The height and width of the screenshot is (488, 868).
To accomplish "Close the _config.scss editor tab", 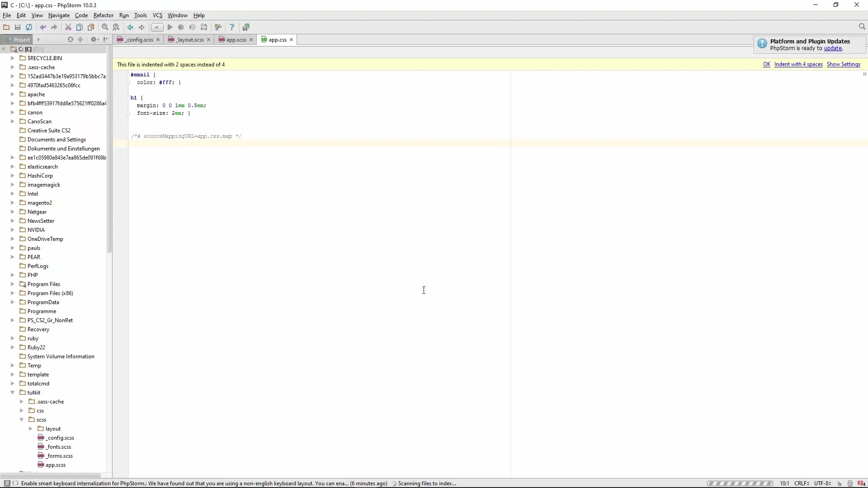I will pos(158,40).
